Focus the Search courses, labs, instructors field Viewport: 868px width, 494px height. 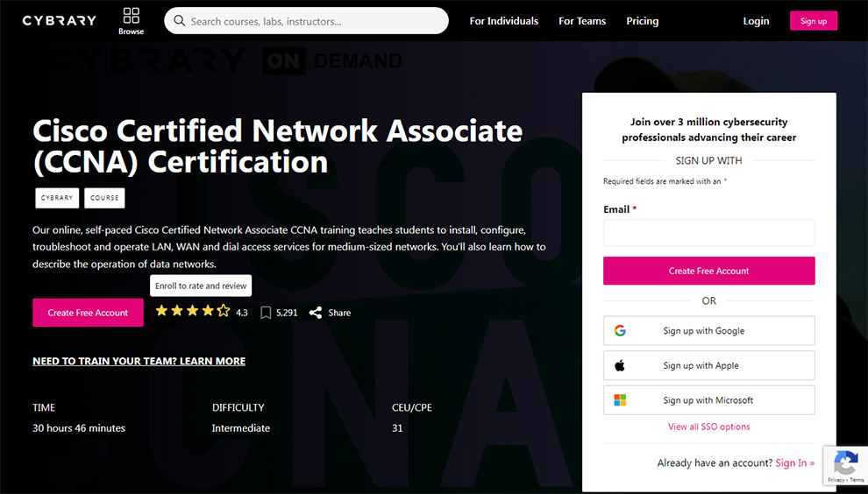coord(306,21)
